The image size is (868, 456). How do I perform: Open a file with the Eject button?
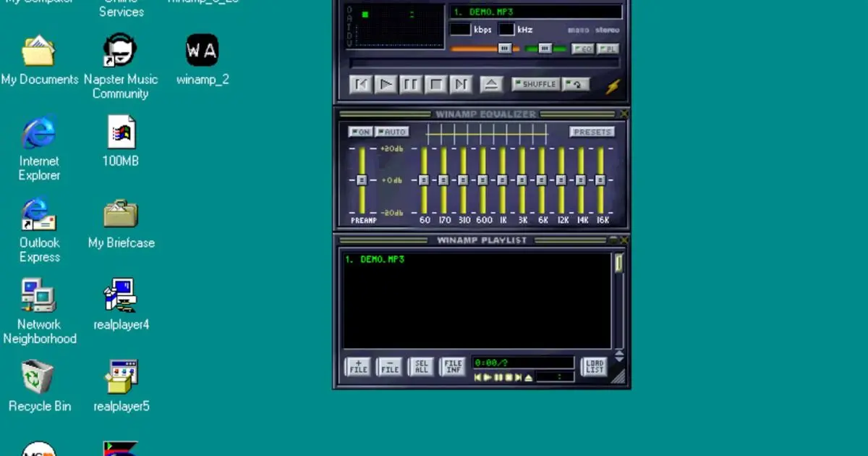pos(491,85)
